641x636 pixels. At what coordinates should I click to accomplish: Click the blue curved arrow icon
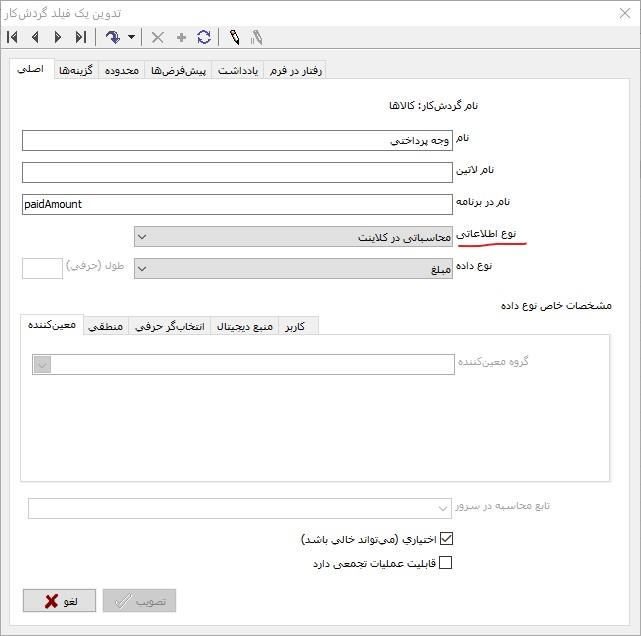(113, 38)
